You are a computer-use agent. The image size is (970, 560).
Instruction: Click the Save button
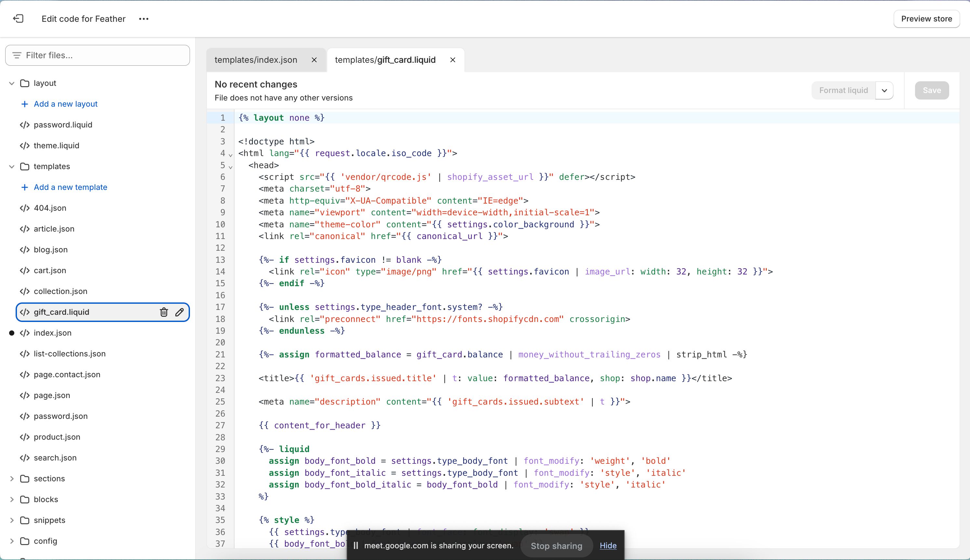pyautogui.click(x=932, y=90)
